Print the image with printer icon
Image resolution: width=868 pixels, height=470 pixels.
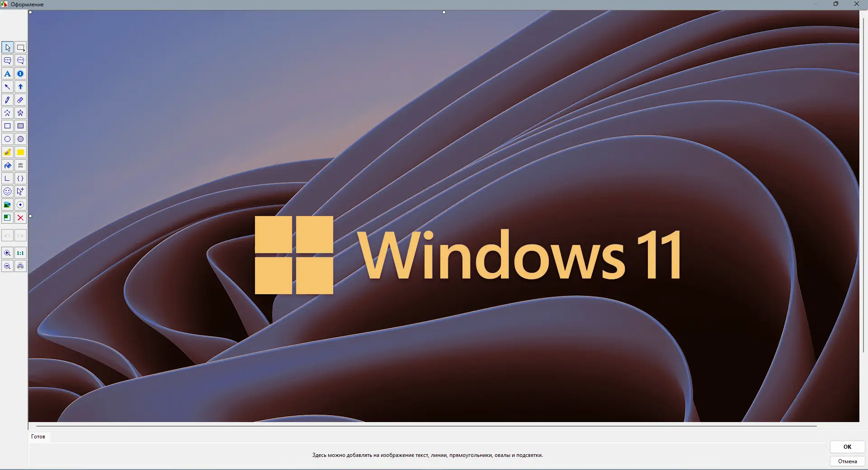tap(20, 266)
